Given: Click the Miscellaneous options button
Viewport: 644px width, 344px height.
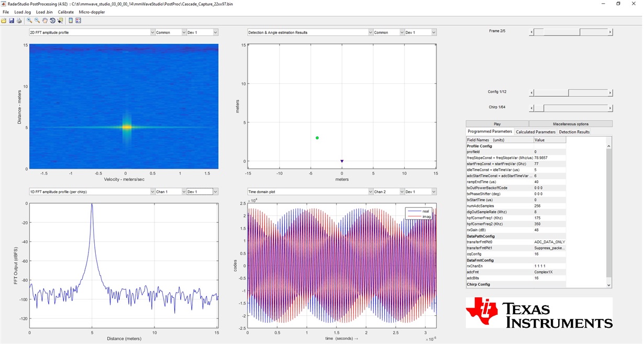Looking at the screenshot, I should pos(571,124).
